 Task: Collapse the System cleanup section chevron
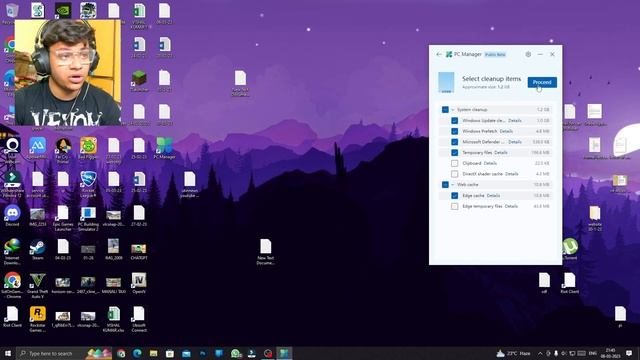tap(452, 109)
